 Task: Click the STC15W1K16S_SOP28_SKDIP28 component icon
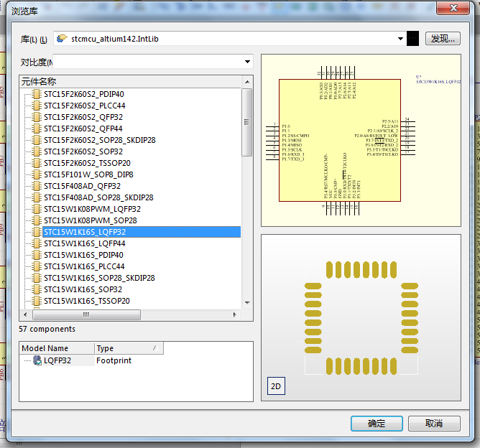tap(37, 278)
